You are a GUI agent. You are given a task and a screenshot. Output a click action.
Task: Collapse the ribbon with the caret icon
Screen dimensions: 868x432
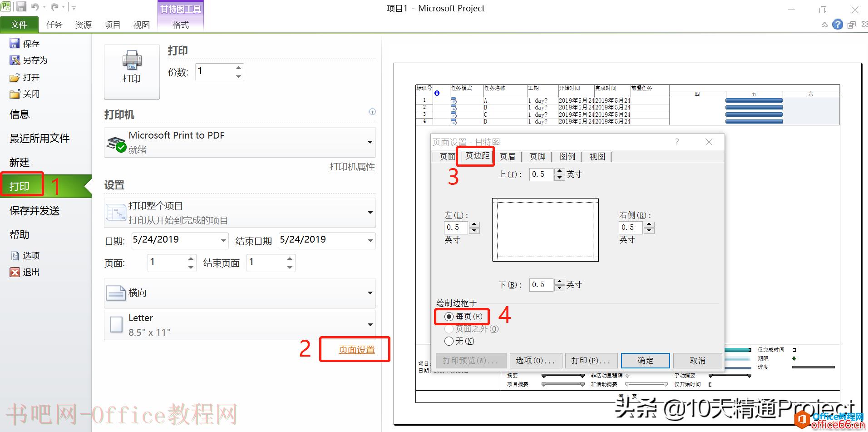pos(824,25)
